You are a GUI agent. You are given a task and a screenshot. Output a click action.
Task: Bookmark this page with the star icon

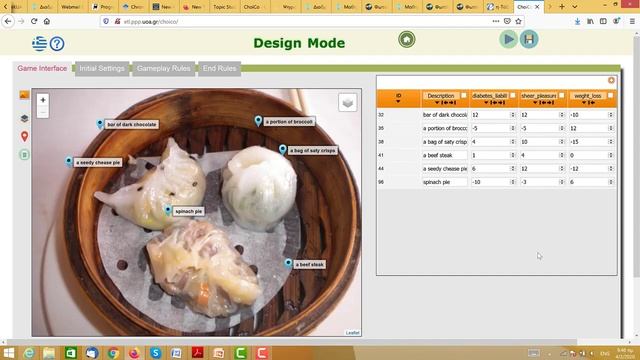[x=518, y=21]
